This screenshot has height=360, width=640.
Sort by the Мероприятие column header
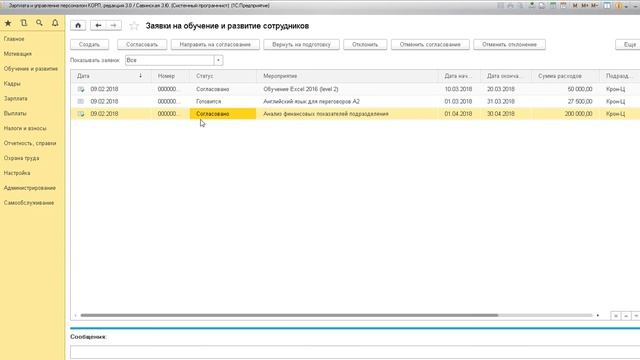tap(348, 76)
